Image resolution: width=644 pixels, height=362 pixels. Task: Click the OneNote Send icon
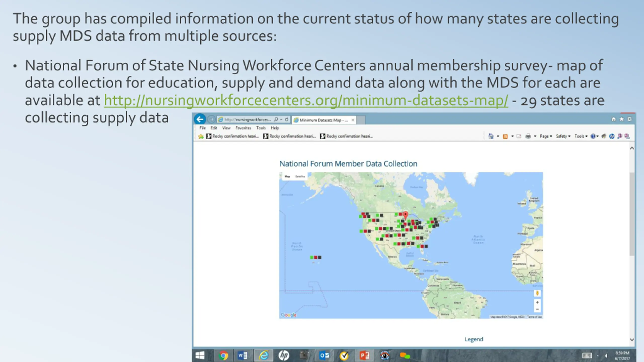[620, 136]
